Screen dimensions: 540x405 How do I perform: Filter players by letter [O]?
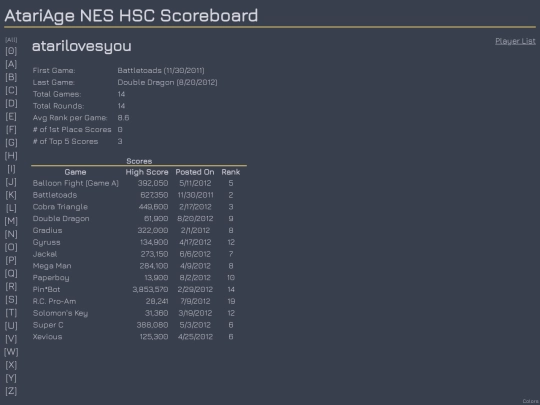[x=11, y=247]
